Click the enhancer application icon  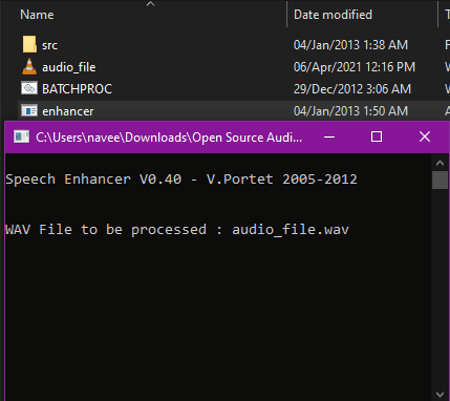coord(29,110)
